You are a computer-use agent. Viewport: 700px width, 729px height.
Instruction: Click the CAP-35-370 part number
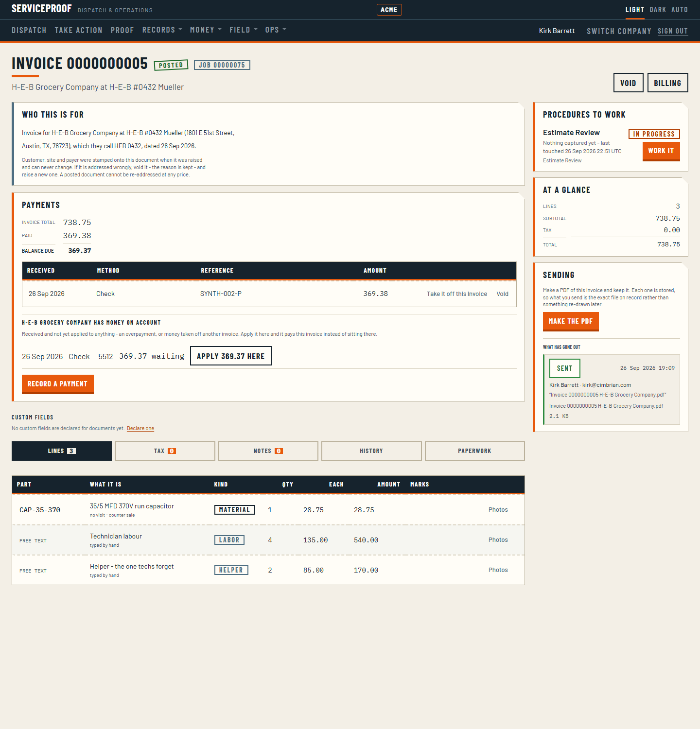(x=40, y=510)
